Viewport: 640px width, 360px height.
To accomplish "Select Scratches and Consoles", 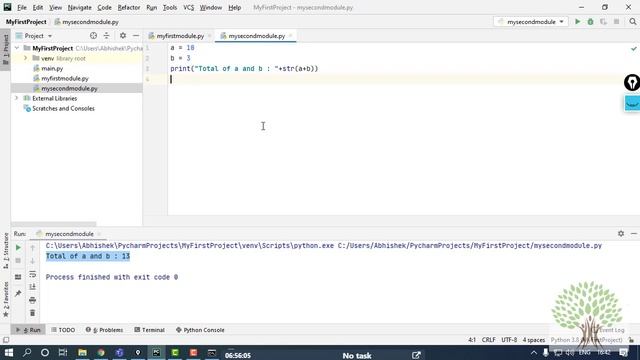I will tap(63, 109).
